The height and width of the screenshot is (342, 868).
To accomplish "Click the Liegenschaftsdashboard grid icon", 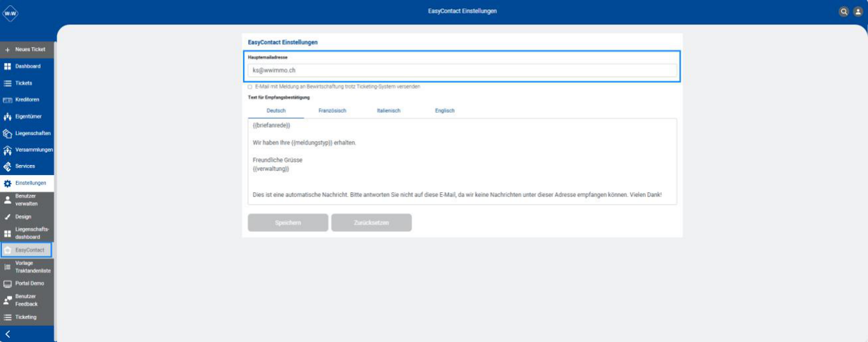I will point(8,233).
